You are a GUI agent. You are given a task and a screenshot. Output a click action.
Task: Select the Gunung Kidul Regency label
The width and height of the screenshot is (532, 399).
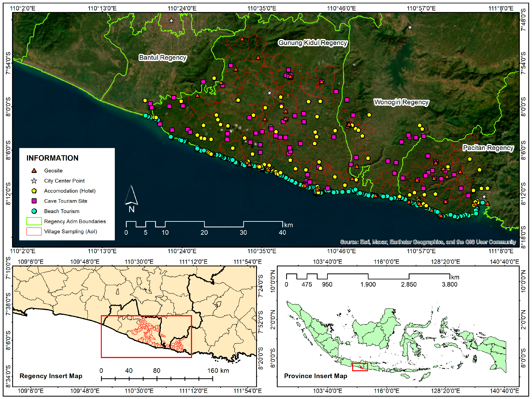pos(313,43)
